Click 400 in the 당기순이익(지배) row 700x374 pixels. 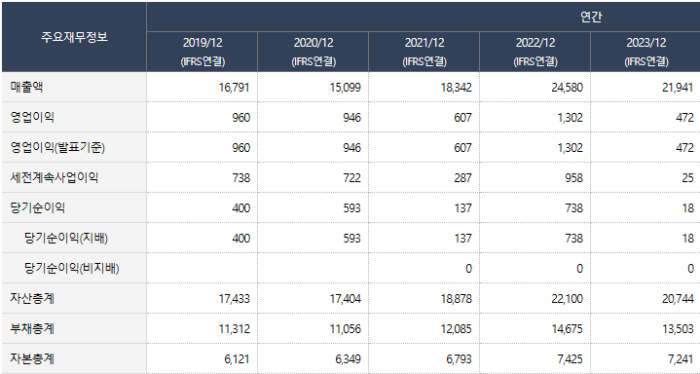pyautogui.click(x=241, y=238)
